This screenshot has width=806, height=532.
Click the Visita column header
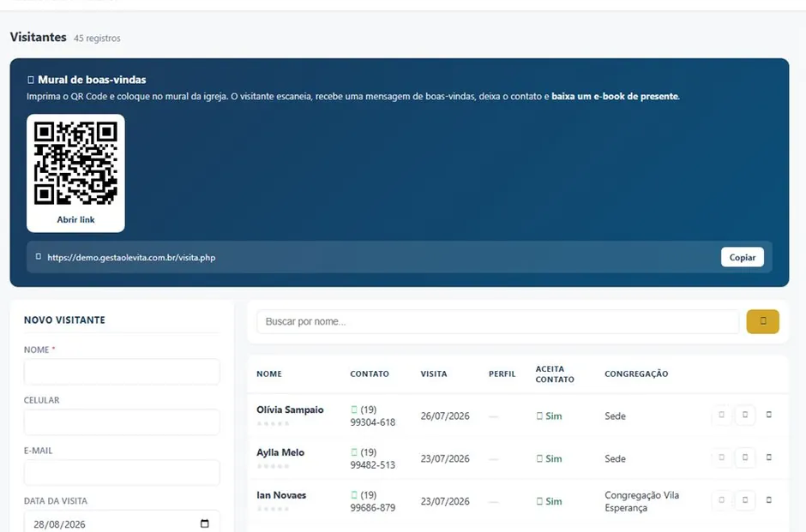[x=433, y=374]
